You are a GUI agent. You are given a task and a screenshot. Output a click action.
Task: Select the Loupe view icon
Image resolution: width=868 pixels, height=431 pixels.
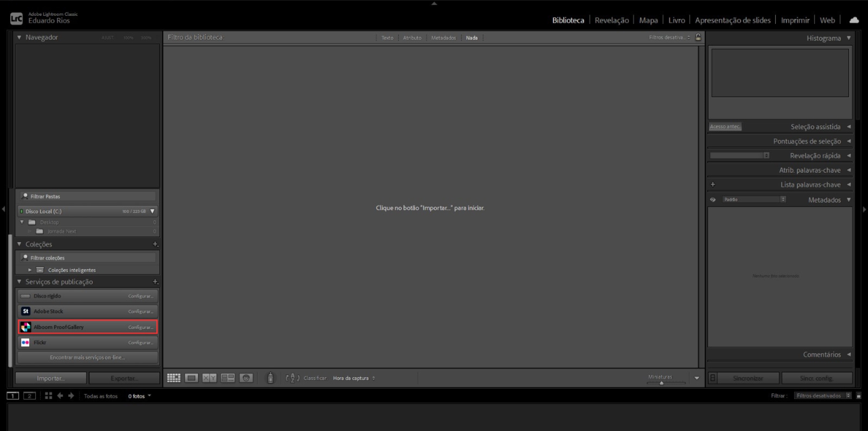click(191, 378)
